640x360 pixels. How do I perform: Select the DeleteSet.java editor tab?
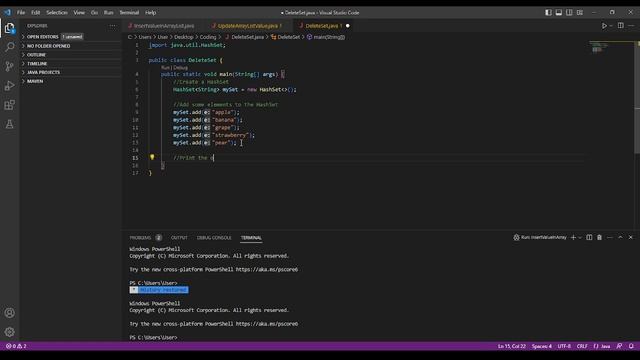(x=323, y=26)
